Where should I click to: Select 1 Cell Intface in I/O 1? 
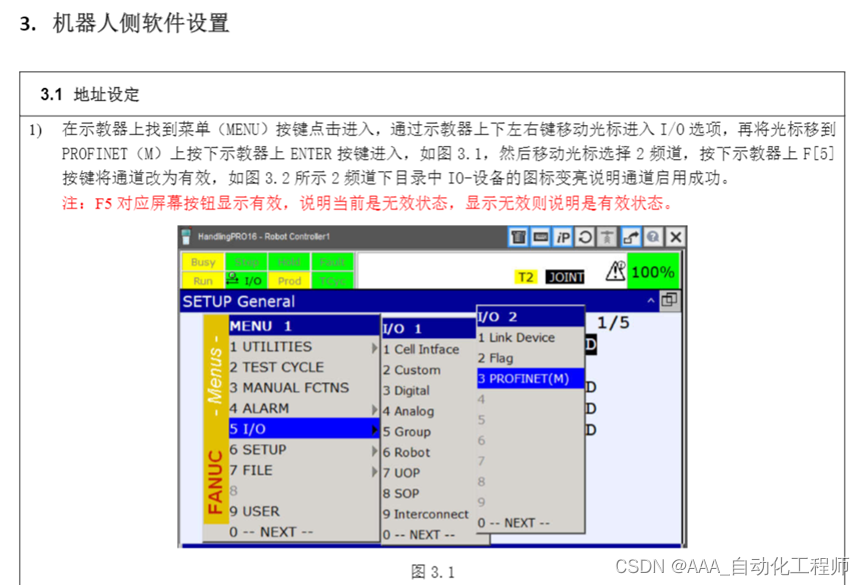click(429, 349)
